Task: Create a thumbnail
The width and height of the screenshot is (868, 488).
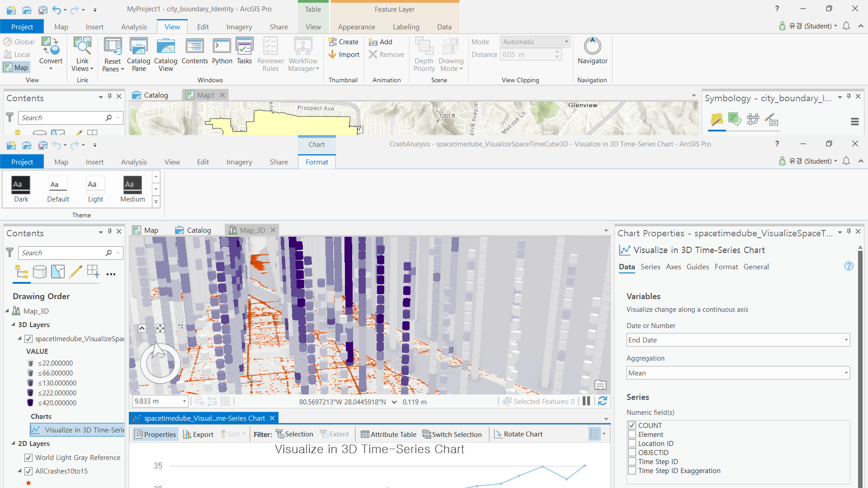Action: [344, 42]
